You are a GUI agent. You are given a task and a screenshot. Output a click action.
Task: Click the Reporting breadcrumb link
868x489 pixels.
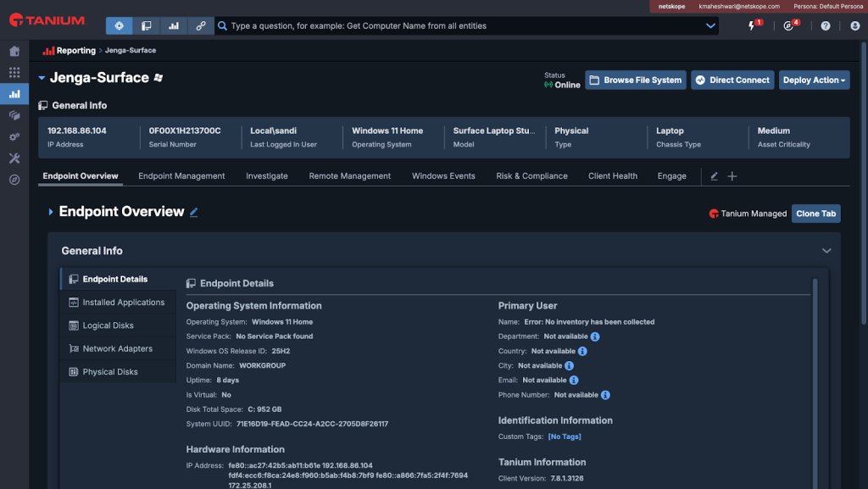click(x=75, y=50)
